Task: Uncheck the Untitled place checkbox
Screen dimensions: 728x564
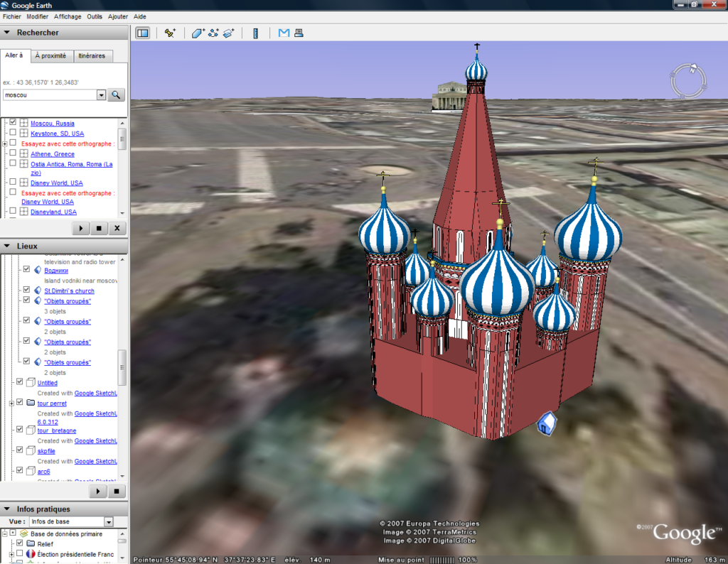Action: coord(19,381)
